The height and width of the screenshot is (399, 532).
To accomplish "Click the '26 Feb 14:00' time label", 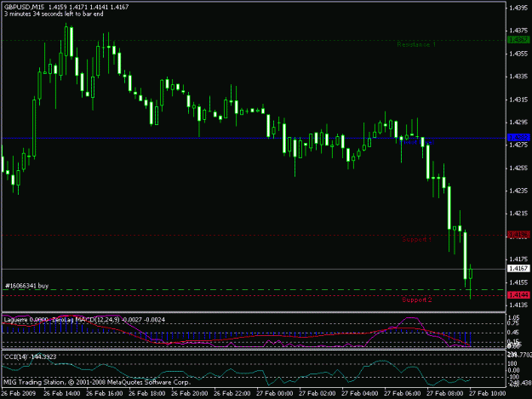I will point(62,394).
